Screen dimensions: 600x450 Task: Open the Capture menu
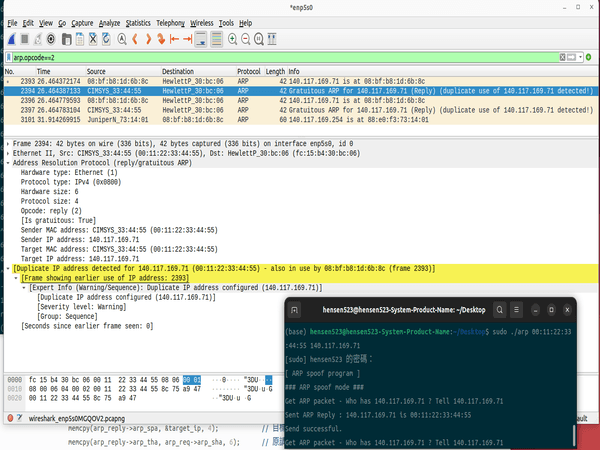coord(82,23)
